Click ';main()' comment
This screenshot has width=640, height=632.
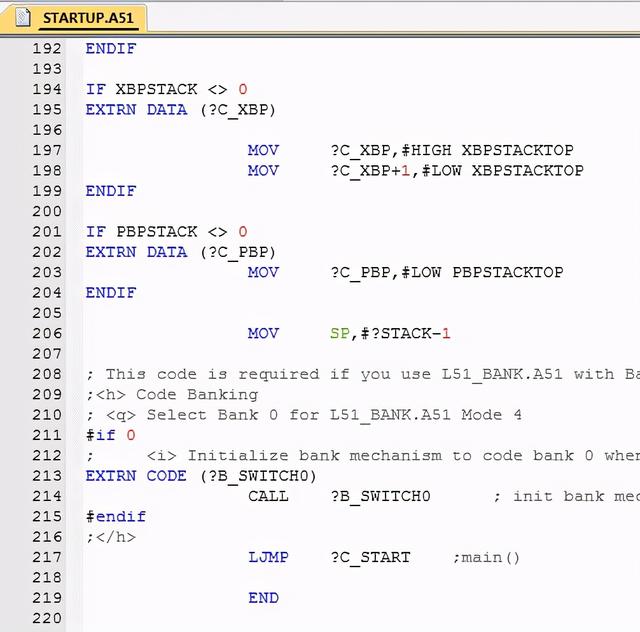(x=487, y=557)
